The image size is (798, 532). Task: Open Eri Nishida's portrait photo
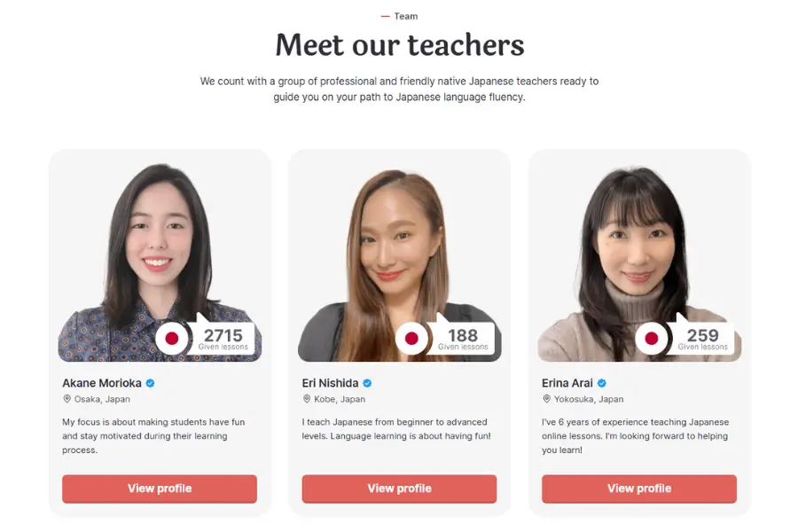pos(399,261)
